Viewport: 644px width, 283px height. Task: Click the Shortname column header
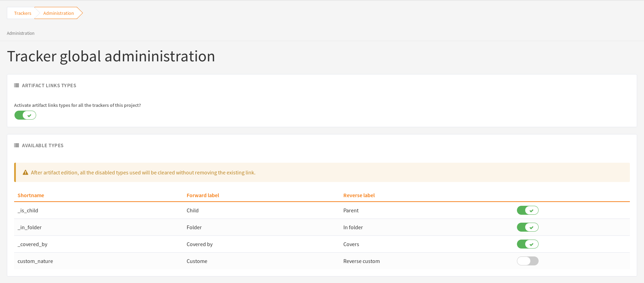(31, 195)
